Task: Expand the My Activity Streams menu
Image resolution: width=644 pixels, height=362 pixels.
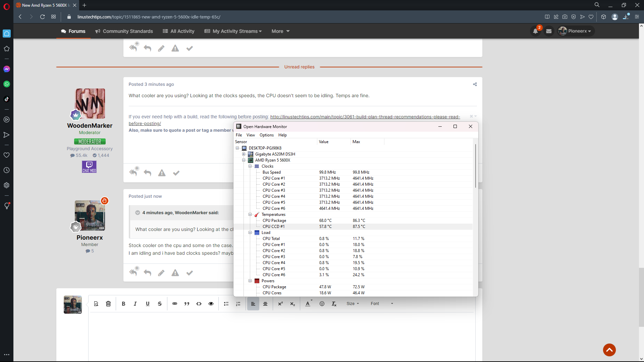Action: coord(233,31)
